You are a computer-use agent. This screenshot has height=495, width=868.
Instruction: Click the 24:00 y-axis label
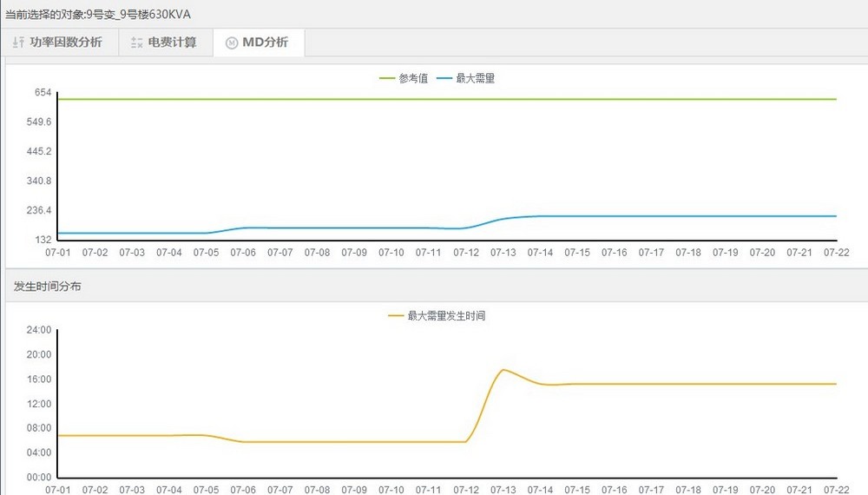click(x=39, y=330)
